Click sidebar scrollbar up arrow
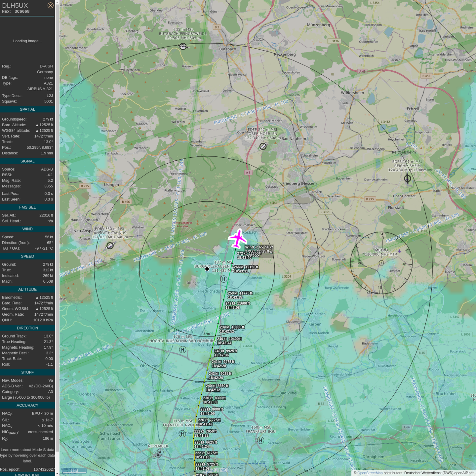 coord(57,2)
